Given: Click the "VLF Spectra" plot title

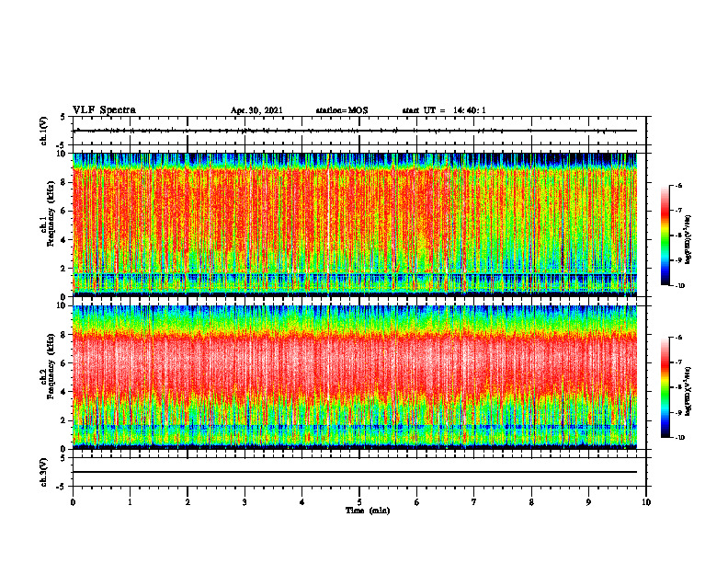Looking at the screenshot, I should [105, 110].
